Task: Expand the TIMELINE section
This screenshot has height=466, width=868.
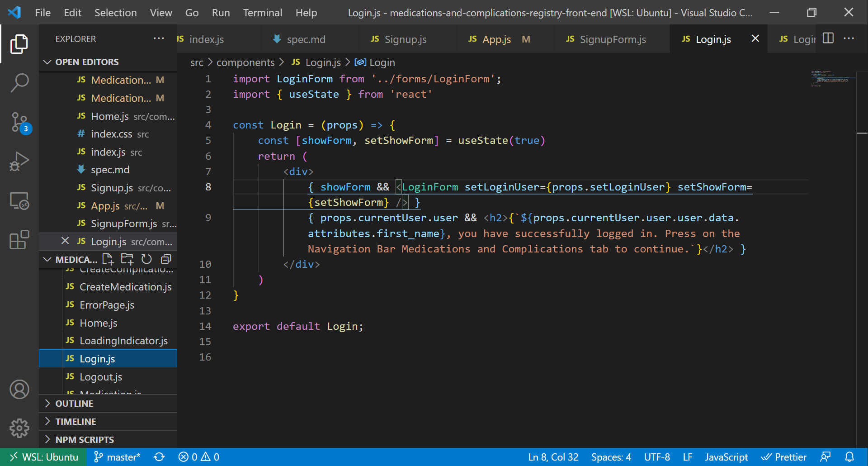Action: (x=75, y=422)
